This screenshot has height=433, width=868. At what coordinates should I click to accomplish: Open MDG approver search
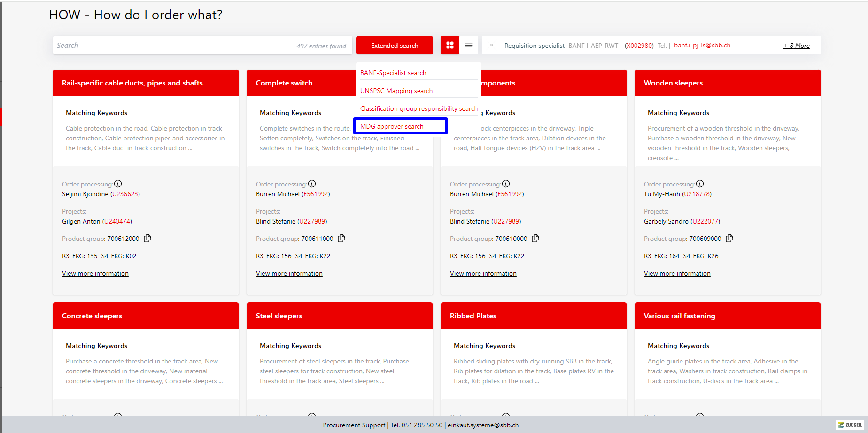pyautogui.click(x=392, y=126)
